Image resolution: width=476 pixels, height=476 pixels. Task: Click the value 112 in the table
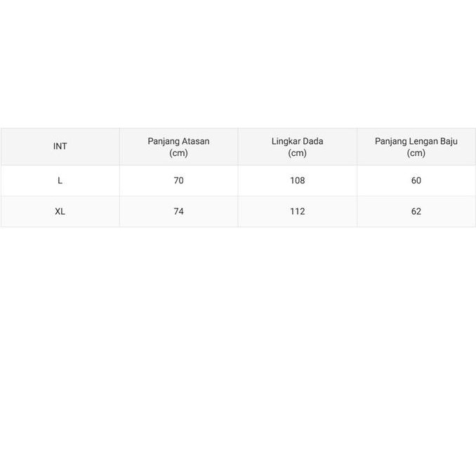pos(297,211)
